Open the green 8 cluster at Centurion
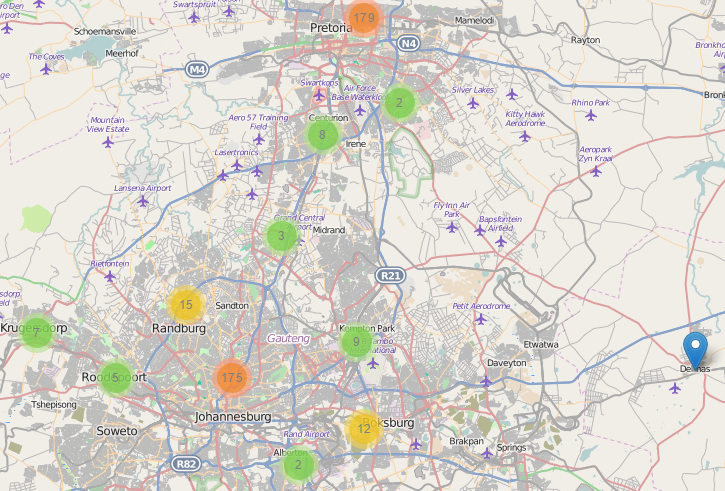The width and height of the screenshot is (725, 491). click(322, 135)
